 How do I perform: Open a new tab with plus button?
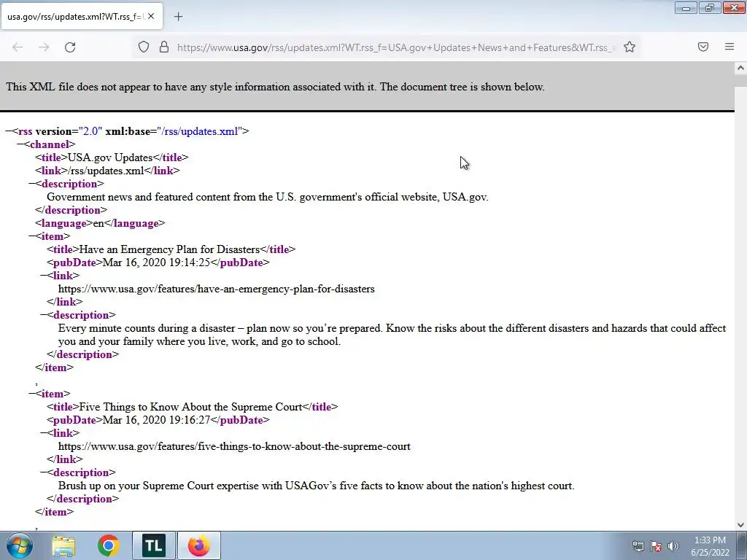tap(178, 17)
